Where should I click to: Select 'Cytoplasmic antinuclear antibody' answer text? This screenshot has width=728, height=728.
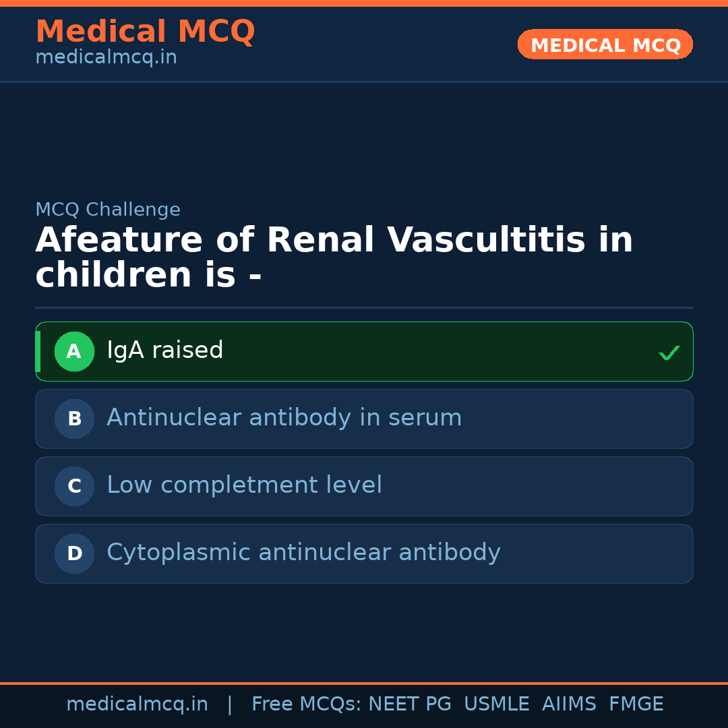coord(303,553)
